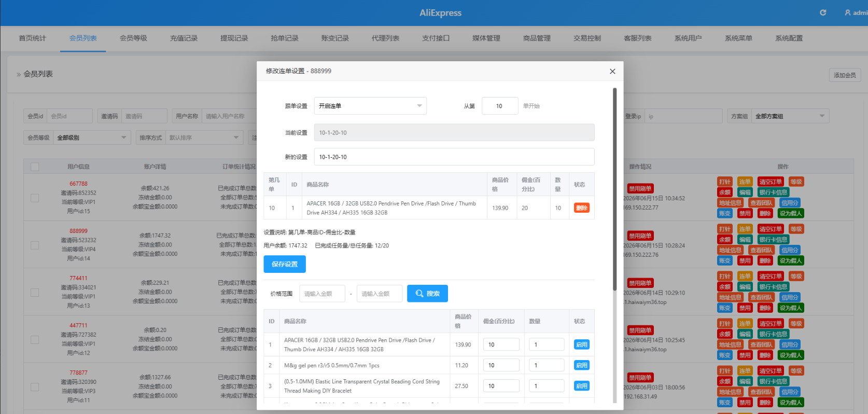Close the 修改连单设置 dialog with the X
This screenshot has height=414, width=868.
(612, 71)
